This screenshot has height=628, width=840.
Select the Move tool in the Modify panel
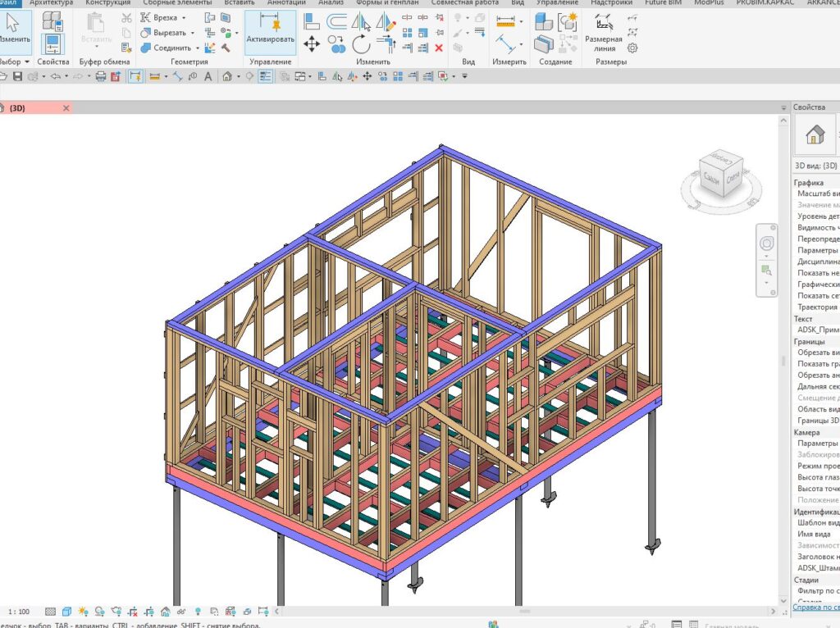(x=312, y=43)
